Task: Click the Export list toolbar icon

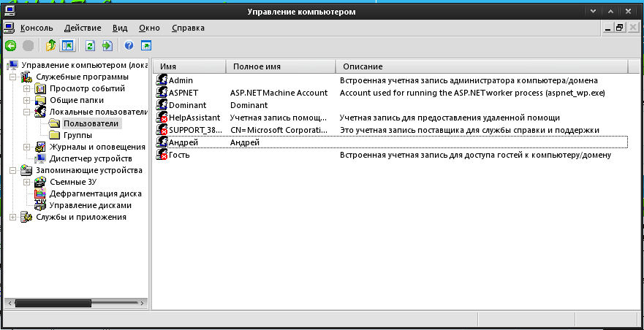Action: pyautogui.click(x=107, y=45)
